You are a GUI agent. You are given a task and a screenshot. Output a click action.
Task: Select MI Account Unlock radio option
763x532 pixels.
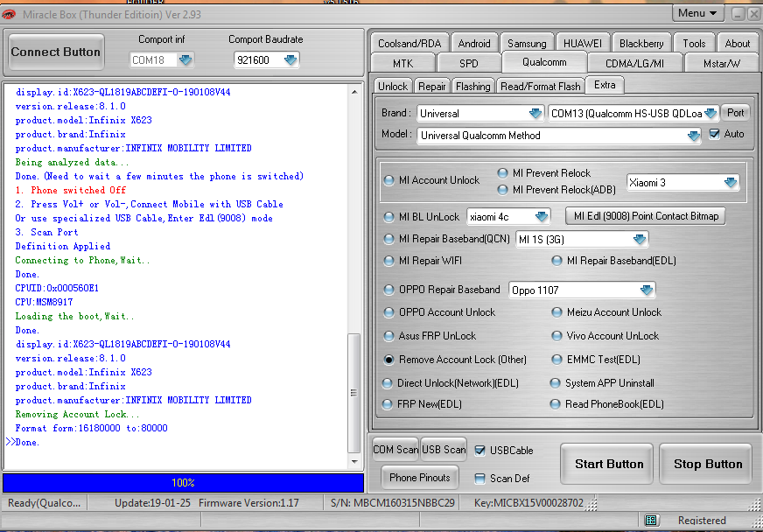(388, 180)
